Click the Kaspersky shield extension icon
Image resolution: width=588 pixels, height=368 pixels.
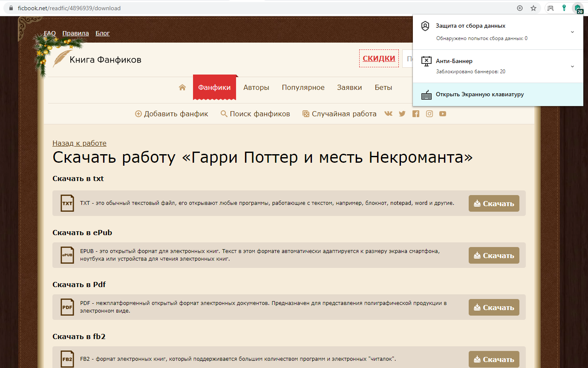(x=578, y=8)
